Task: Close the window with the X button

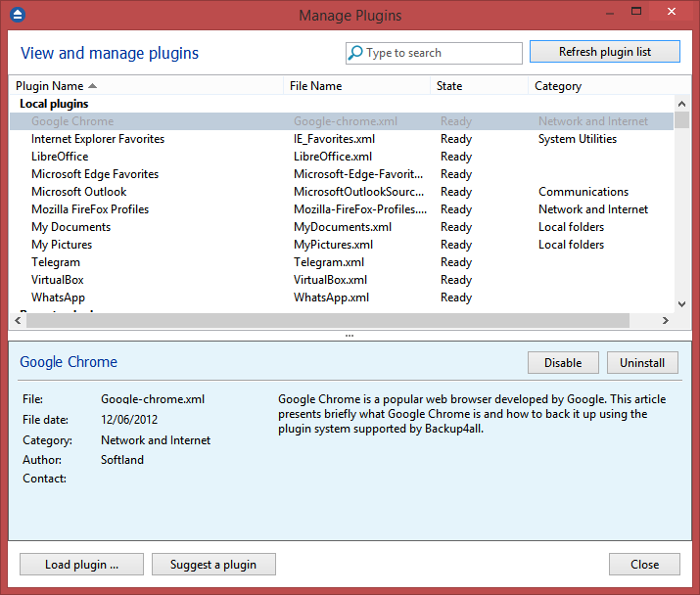Action: (x=671, y=11)
